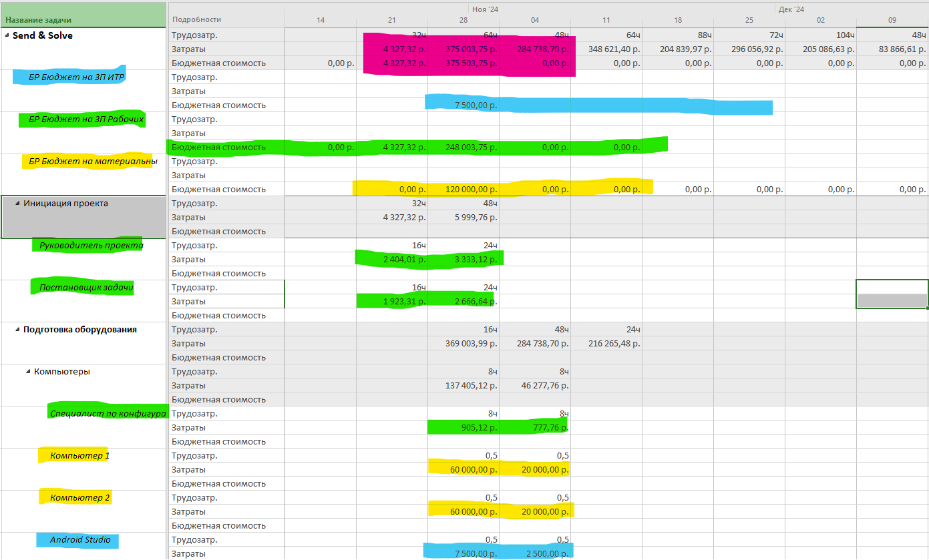Click the 137 405,12 р. cost cell
929x560 pixels.
click(463, 386)
